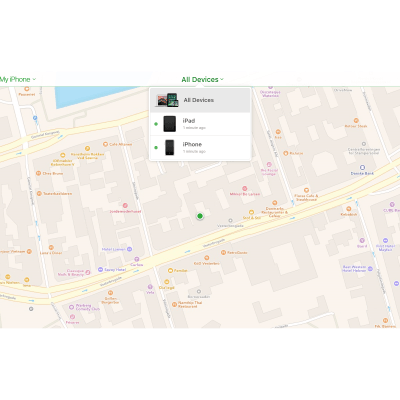Click the All Devices group thumbnail image
Image resolution: width=400 pixels, height=400 pixels.
point(167,100)
